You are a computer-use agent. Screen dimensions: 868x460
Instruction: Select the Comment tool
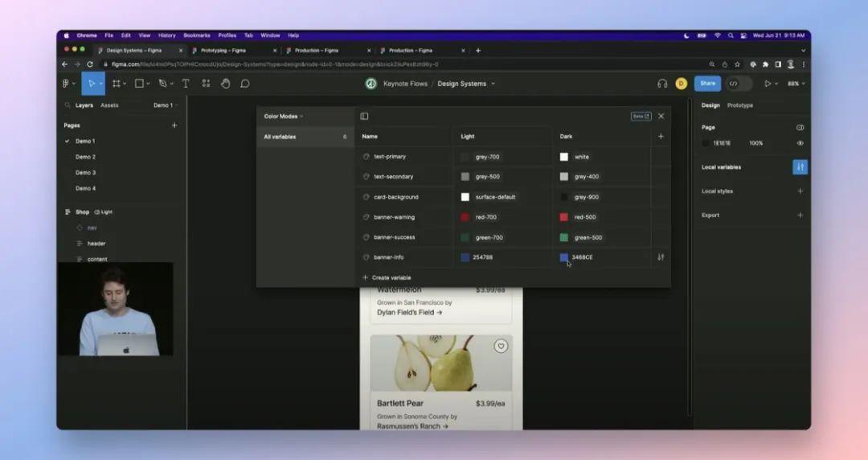click(x=244, y=84)
